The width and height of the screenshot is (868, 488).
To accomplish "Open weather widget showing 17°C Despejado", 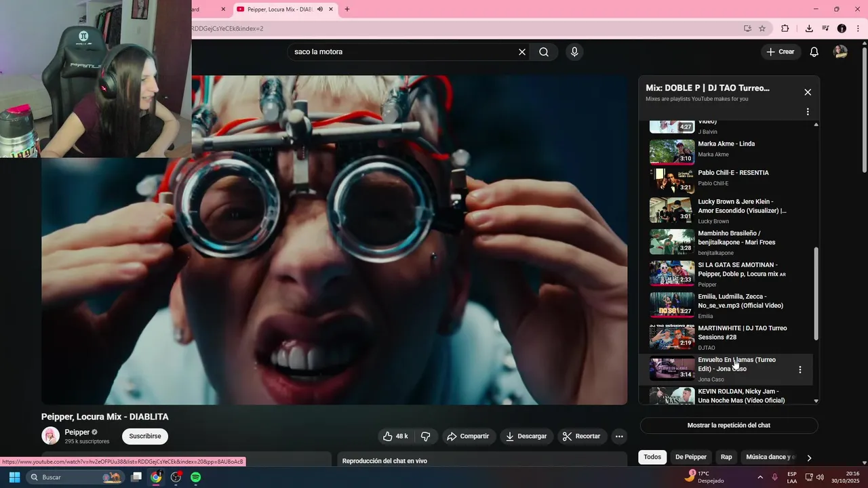I will tap(704, 477).
